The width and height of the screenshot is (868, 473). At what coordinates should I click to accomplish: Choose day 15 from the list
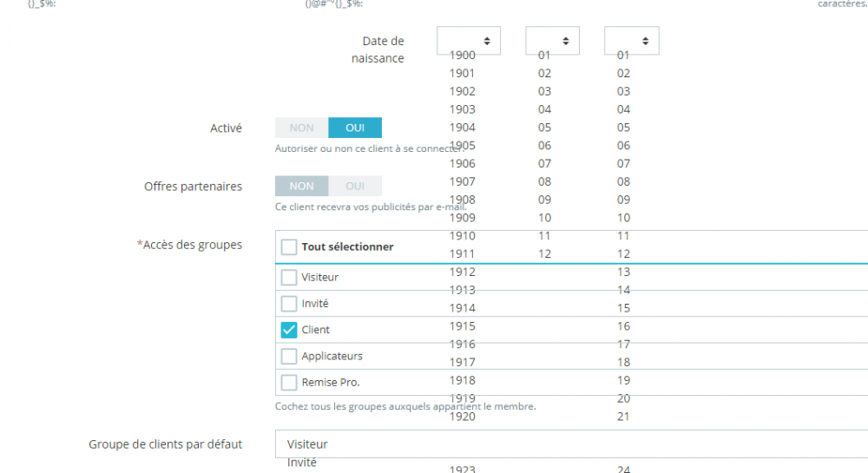click(x=623, y=308)
